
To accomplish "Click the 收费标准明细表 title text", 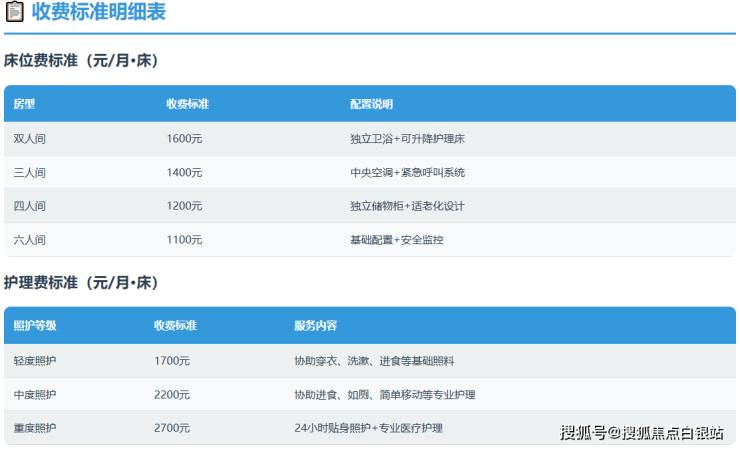I will 98,13.
